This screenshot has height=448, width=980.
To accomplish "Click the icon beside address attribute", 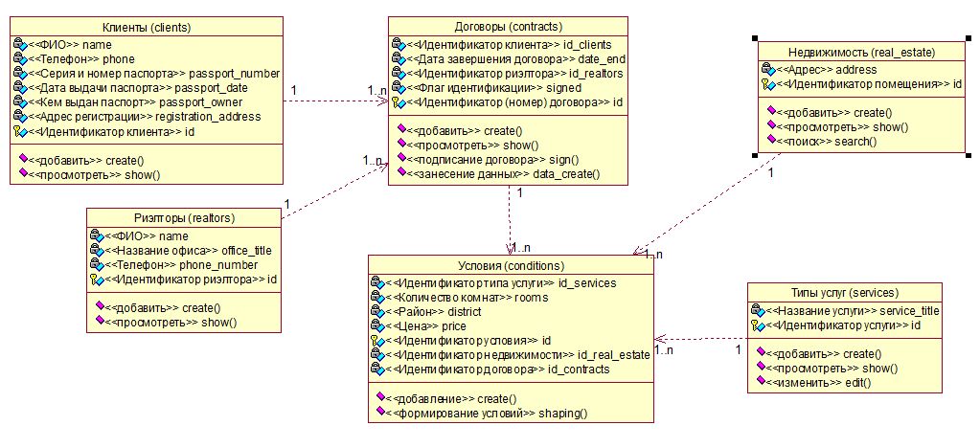I will point(768,69).
